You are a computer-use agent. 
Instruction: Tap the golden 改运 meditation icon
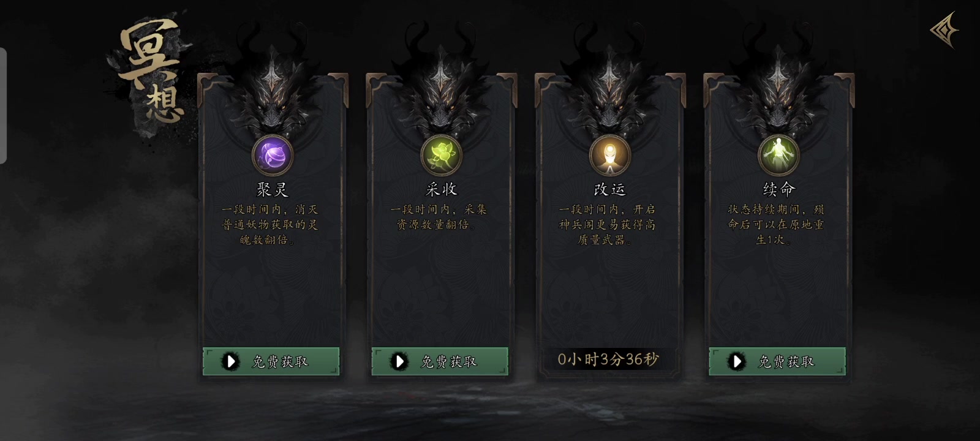coord(610,155)
